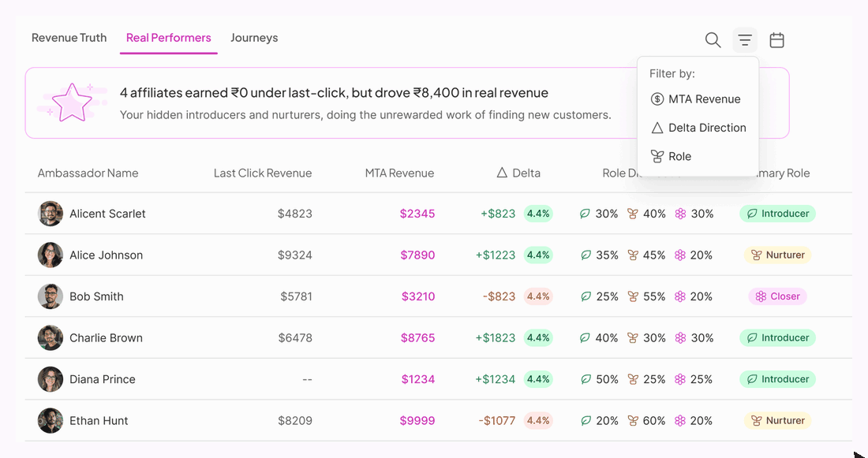Click flower icon next to 30% in Alicent Scarlet row
The image size is (868, 458).
coord(680,214)
